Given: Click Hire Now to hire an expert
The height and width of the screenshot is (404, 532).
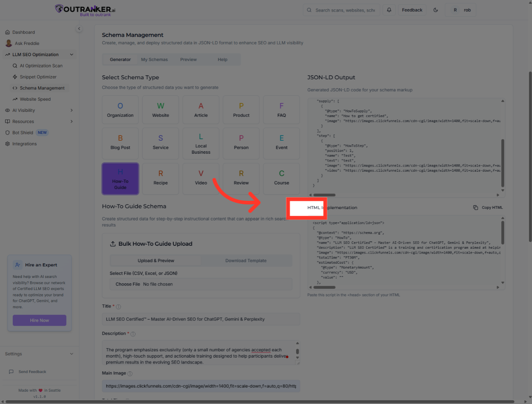Looking at the screenshot, I should tap(39, 320).
